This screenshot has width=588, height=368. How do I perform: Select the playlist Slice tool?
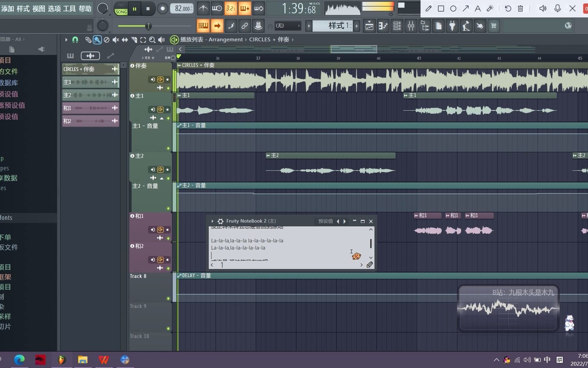[x=134, y=40]
